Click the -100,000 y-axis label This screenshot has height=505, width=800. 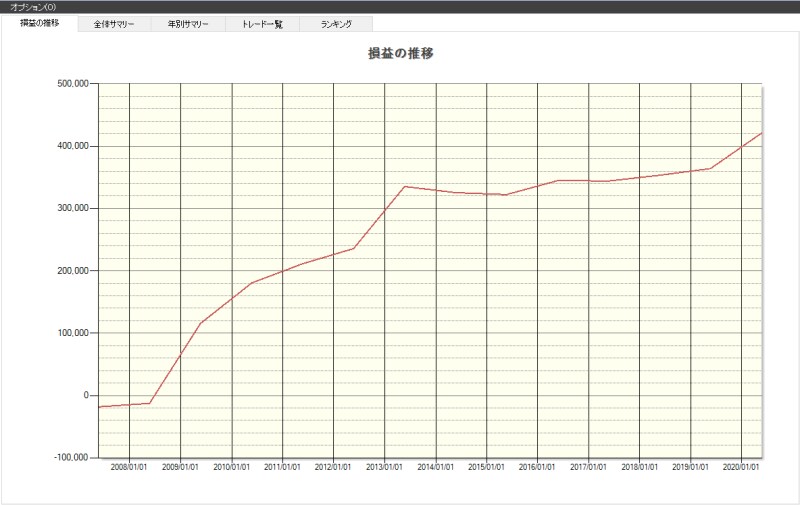[x=71, y=458]
